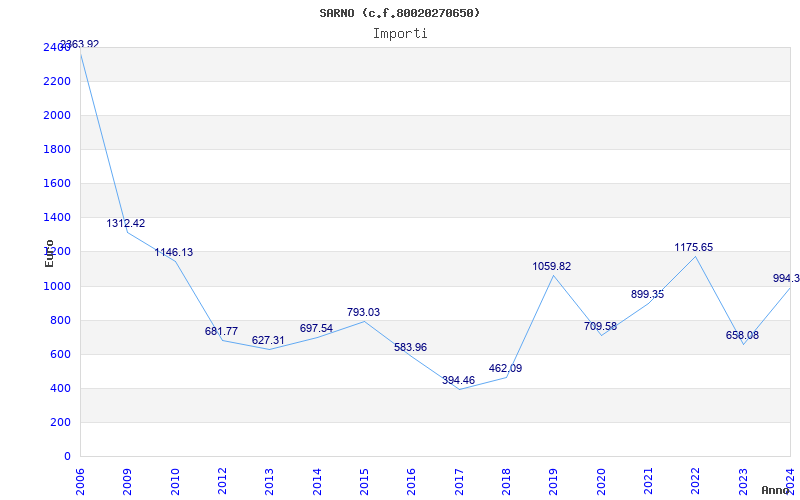Select the 583.96 data label
This screenshot has height=500, width=800.
point(410,347)
